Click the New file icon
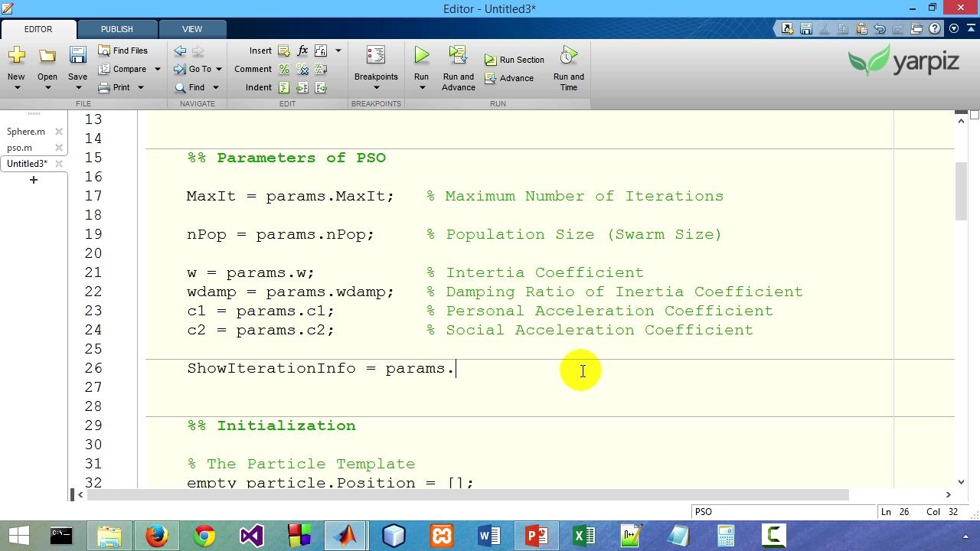 (16, 56)
